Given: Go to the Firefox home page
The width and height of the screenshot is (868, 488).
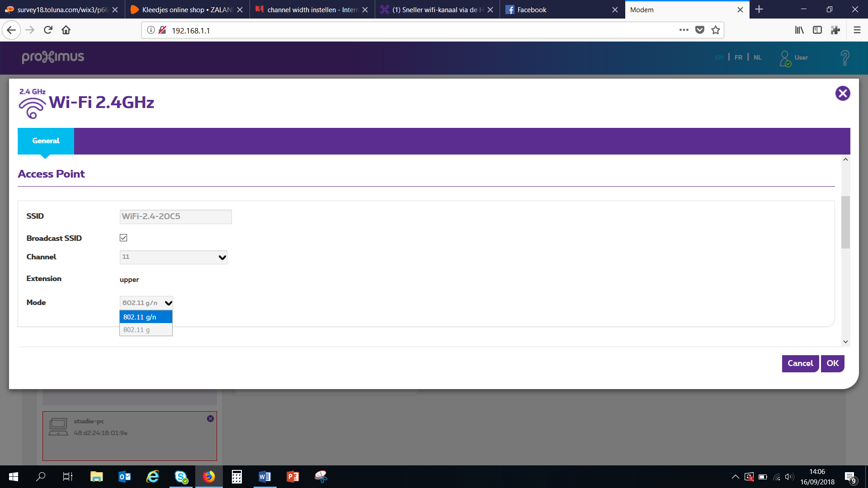Looking at the screenshot, I should pos(66,30).
